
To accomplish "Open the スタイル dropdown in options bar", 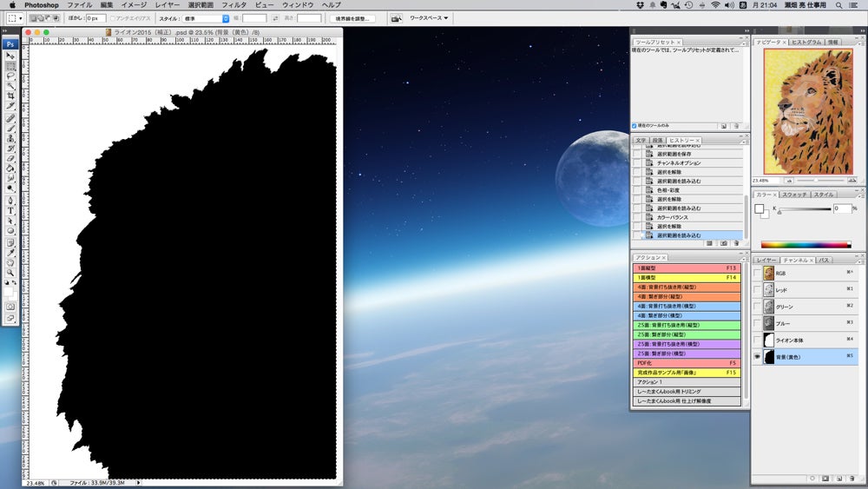I will pos(207,17).
